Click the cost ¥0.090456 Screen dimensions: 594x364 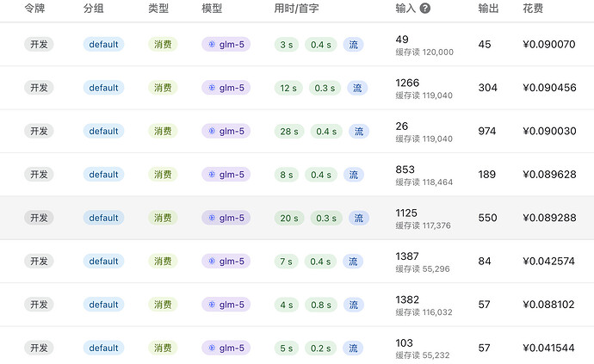point(550,88)
